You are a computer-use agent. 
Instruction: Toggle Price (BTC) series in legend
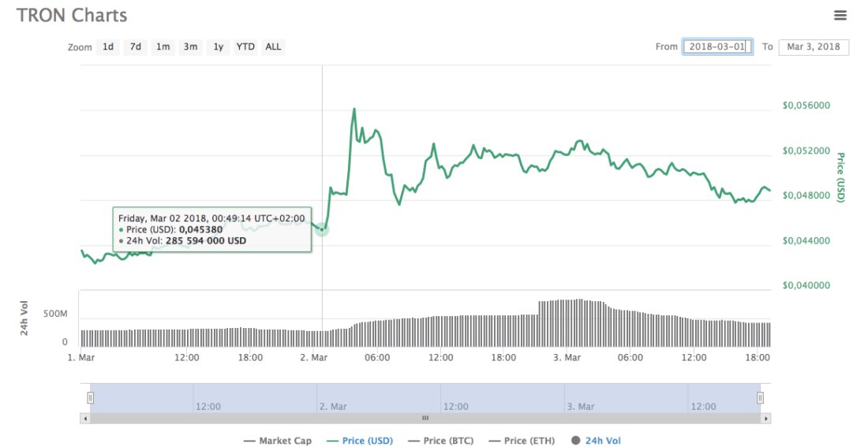click(440, 441)
